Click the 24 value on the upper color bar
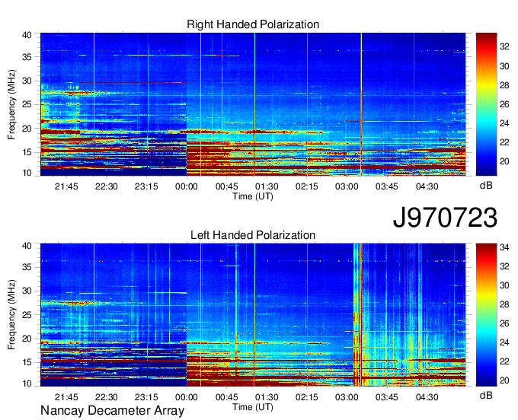This screenshot has height=420, width=518. pyautogui.click(x=504, y=123)
